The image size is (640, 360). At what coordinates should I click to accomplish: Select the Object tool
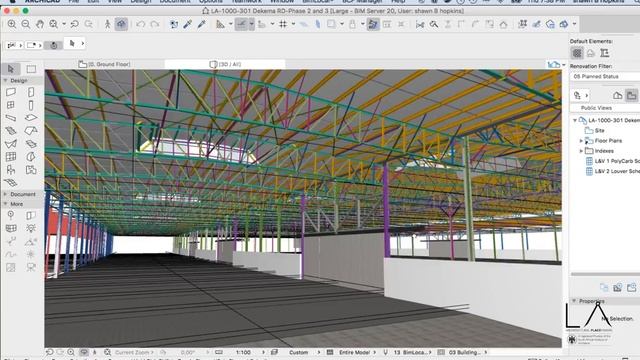pos(11,170)
